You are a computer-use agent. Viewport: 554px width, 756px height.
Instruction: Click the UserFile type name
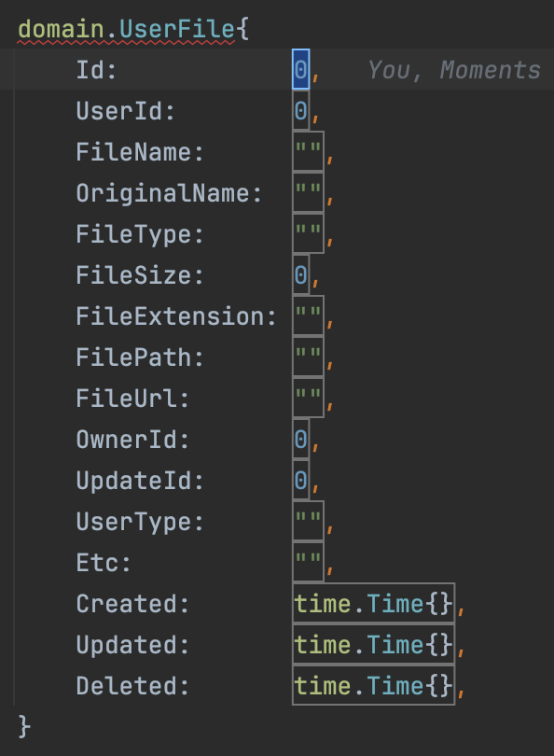[x=177, y=29]
